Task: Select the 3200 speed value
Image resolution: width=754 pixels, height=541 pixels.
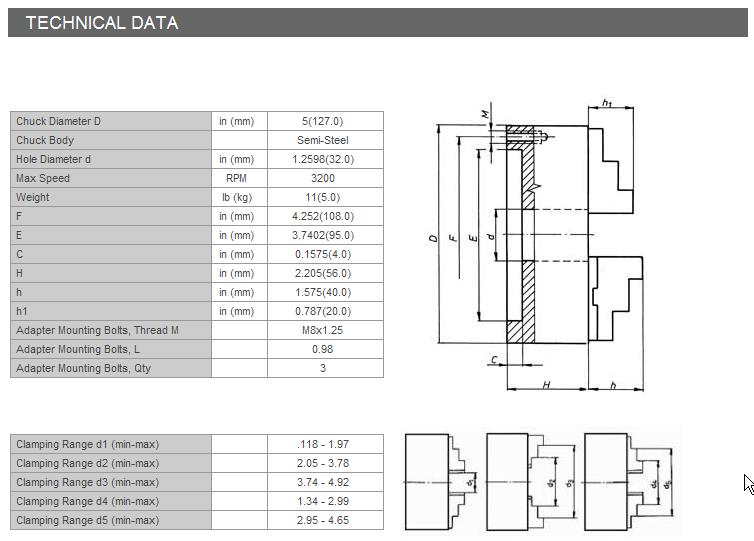Action: click(x=323, y=178)
